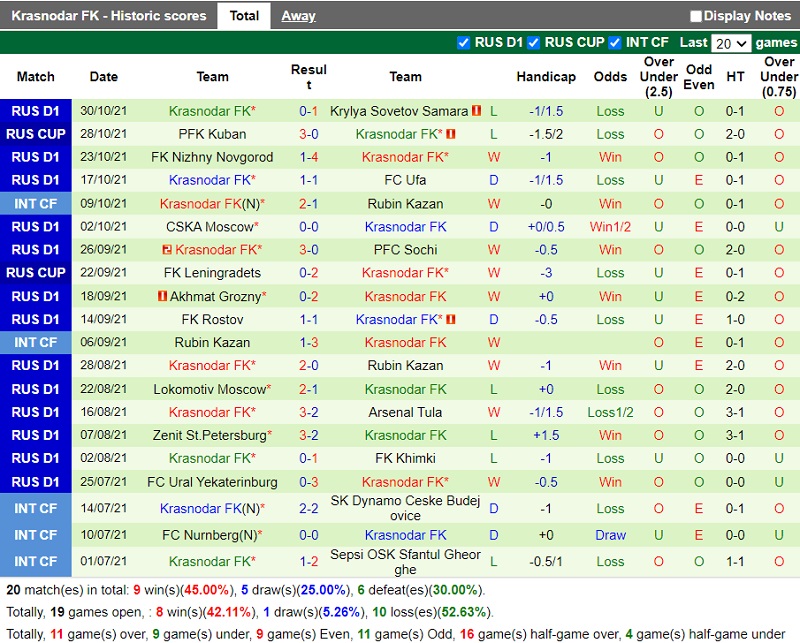The width and height of the screenshot is (800, 643).
Task: Open FK Nizhny Novgorod team link
Action: click(212, 157)
